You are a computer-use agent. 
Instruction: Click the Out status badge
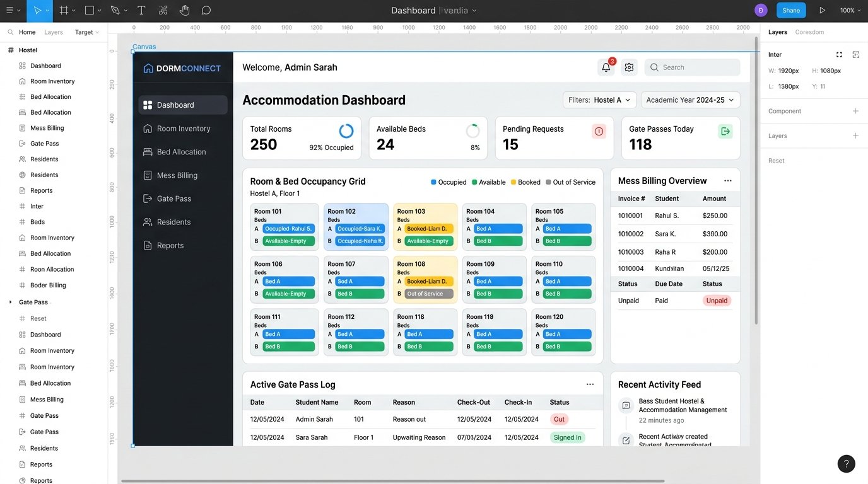(559, 419)
